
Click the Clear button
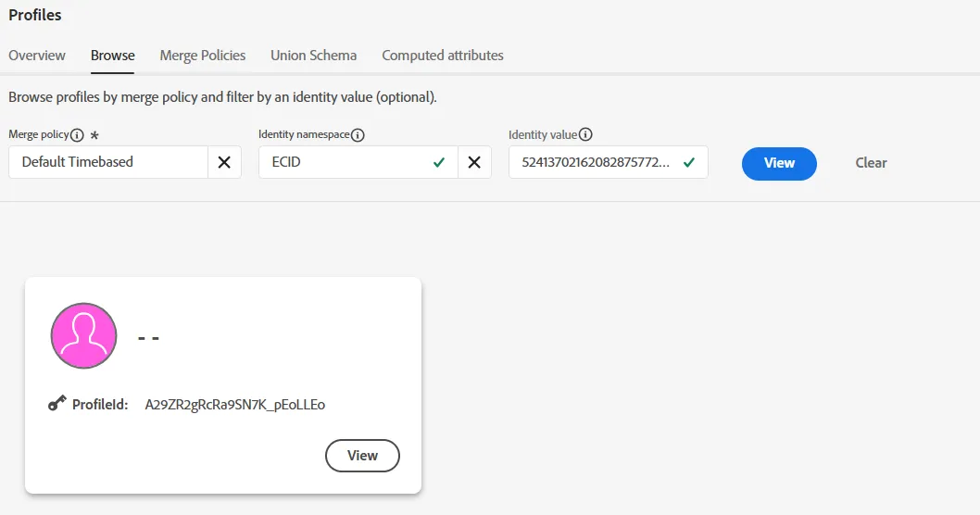point(872,163)
